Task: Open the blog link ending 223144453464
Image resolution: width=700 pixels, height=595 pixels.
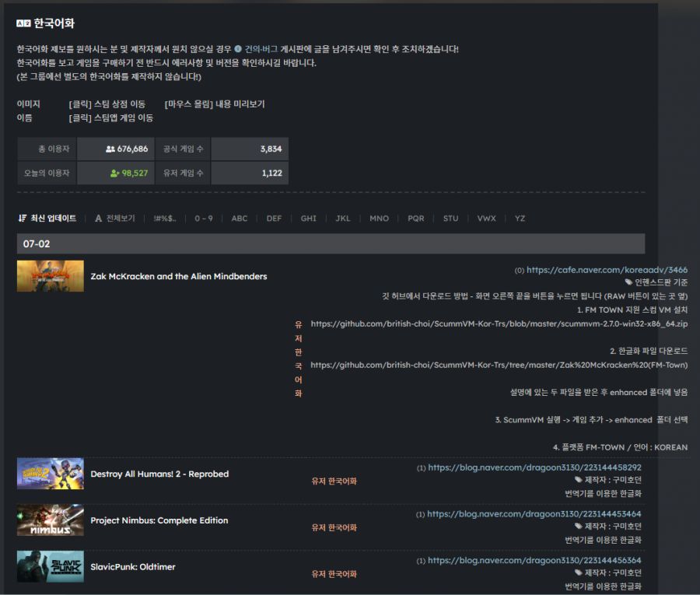Action: [x=534, y=514]
